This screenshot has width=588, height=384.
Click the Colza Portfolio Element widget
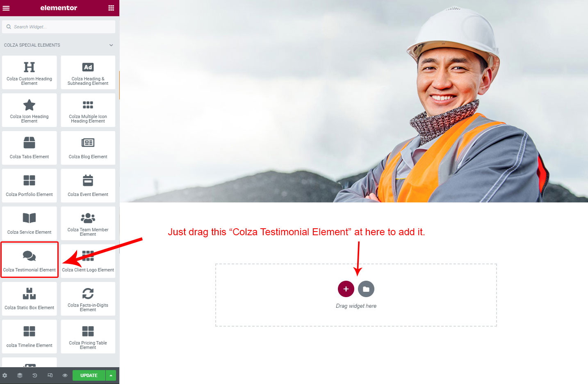click(x=30, y=186)
